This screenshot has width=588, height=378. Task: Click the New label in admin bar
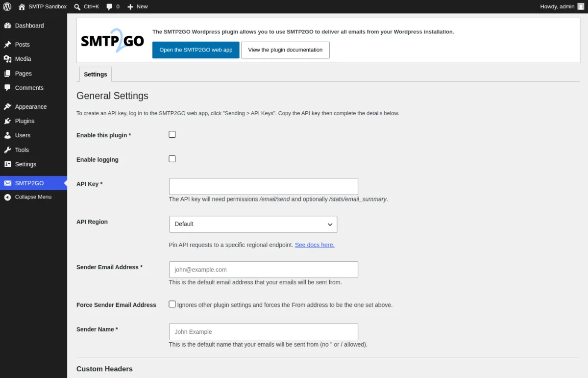(x=142, y=7)
